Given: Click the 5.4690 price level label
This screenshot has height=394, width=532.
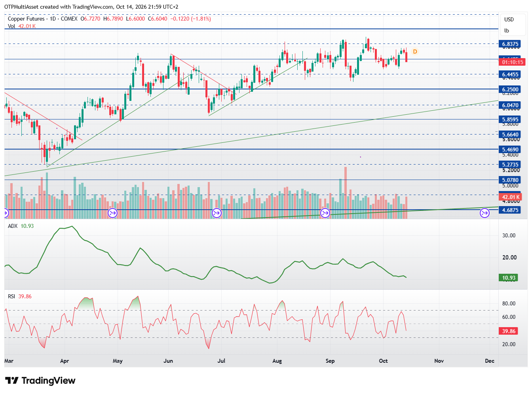Looking at the screenshot, I should tap(510, 150).
